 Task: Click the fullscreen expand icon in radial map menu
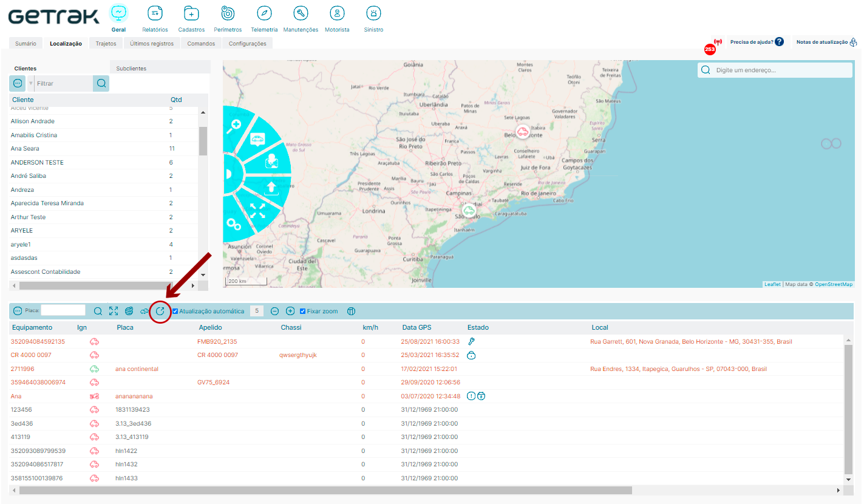coord(257,211)
